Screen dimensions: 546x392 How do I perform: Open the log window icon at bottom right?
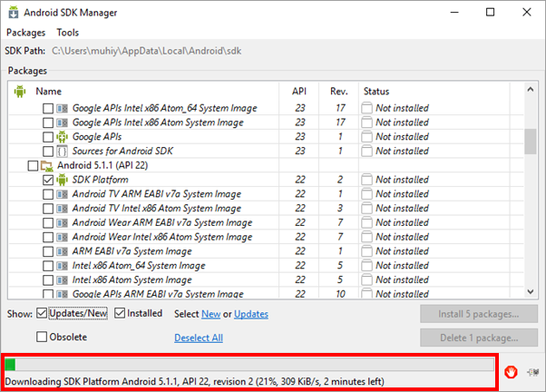point(532,372)
